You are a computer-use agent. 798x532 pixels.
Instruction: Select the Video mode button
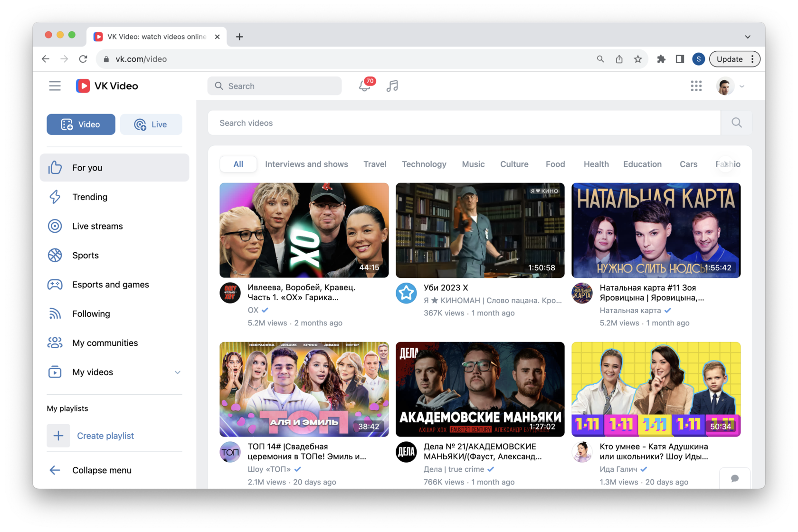(81, 124)
